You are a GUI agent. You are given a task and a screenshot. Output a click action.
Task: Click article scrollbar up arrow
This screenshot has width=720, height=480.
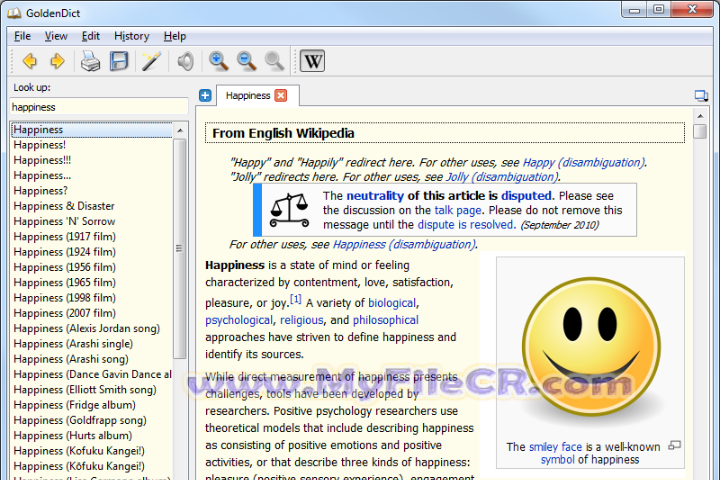click(x=700, y=116)
